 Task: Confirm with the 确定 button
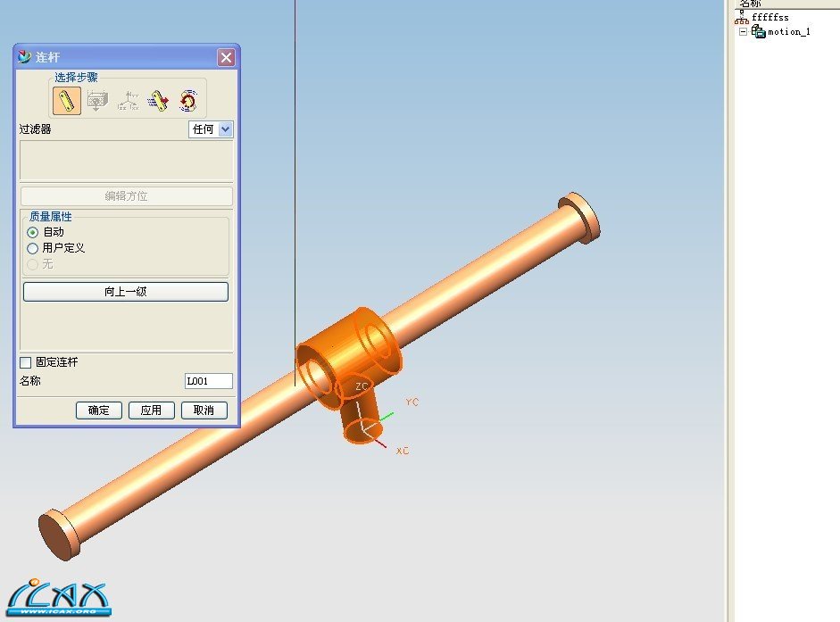coord(98,411)
